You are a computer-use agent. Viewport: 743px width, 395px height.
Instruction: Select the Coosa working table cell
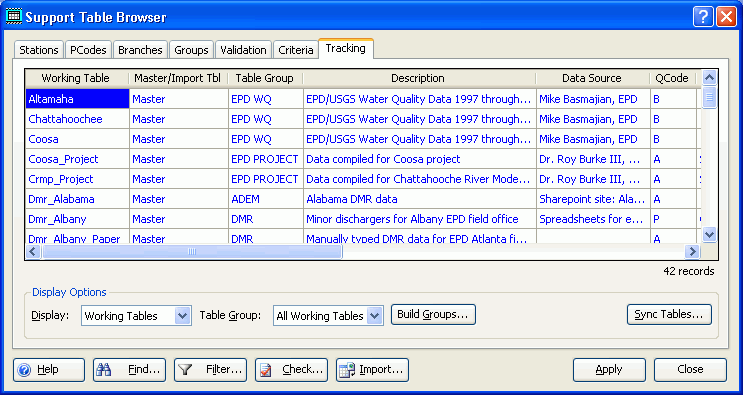pos(77,139)
